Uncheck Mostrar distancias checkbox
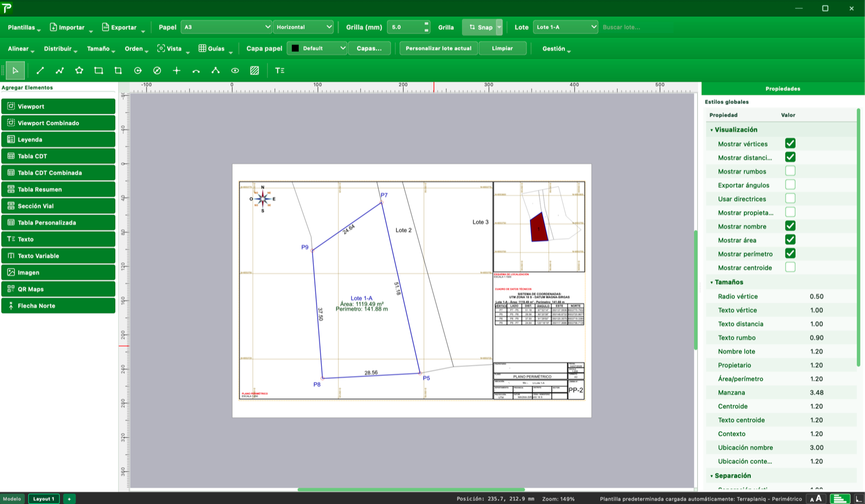 790,157
